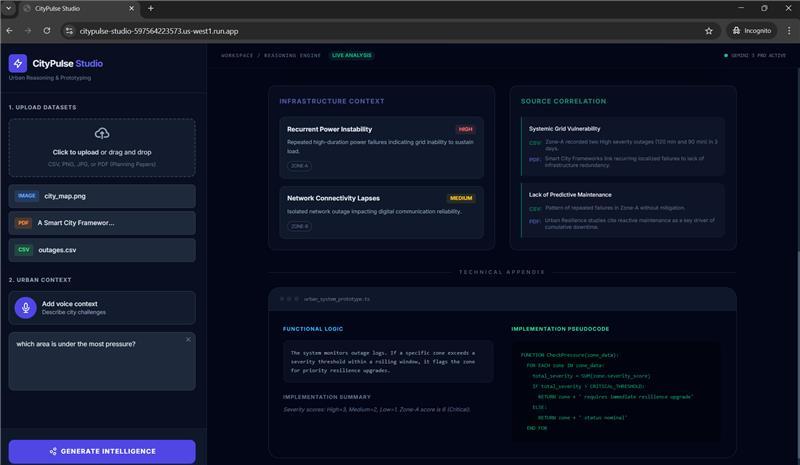Click the LIVE ANALYSIS badge
Viewport: 800px width, 465px height.
(352, 55)
